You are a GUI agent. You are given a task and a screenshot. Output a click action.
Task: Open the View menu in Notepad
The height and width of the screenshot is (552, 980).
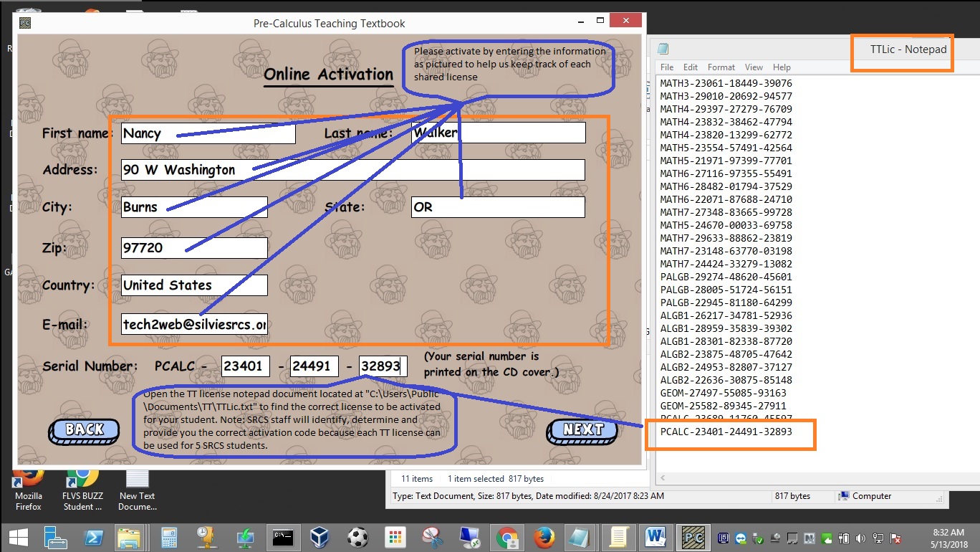tap(754, 67)
